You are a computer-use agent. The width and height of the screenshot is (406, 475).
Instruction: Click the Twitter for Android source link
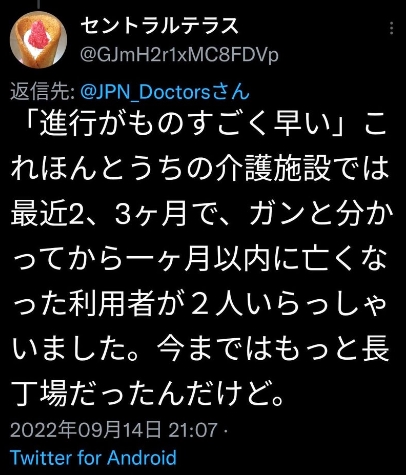pos(93,457)
